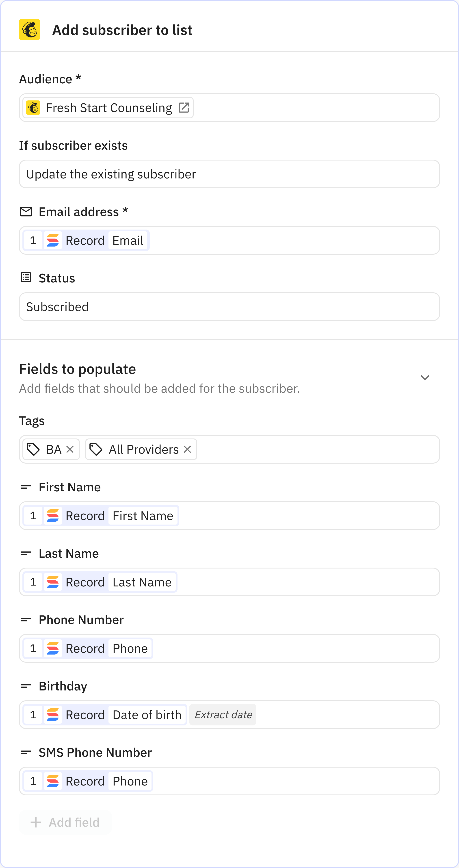Click the tag icon on BA chip
459x868 pixels.
pos(33,449)
